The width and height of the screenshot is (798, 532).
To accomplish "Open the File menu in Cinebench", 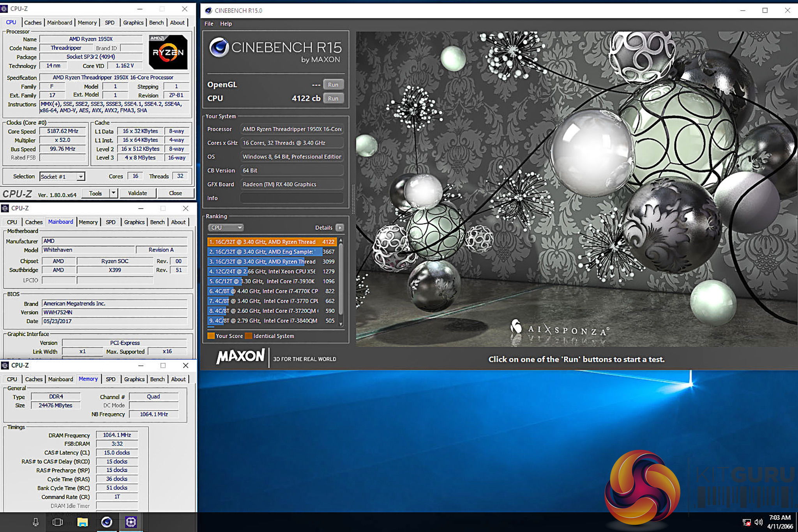I will click(209, 24).
